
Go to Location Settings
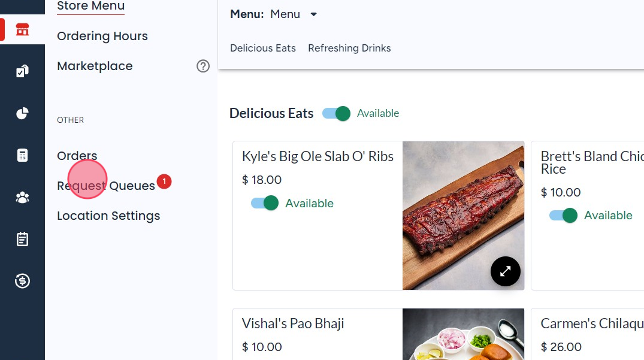108,216
